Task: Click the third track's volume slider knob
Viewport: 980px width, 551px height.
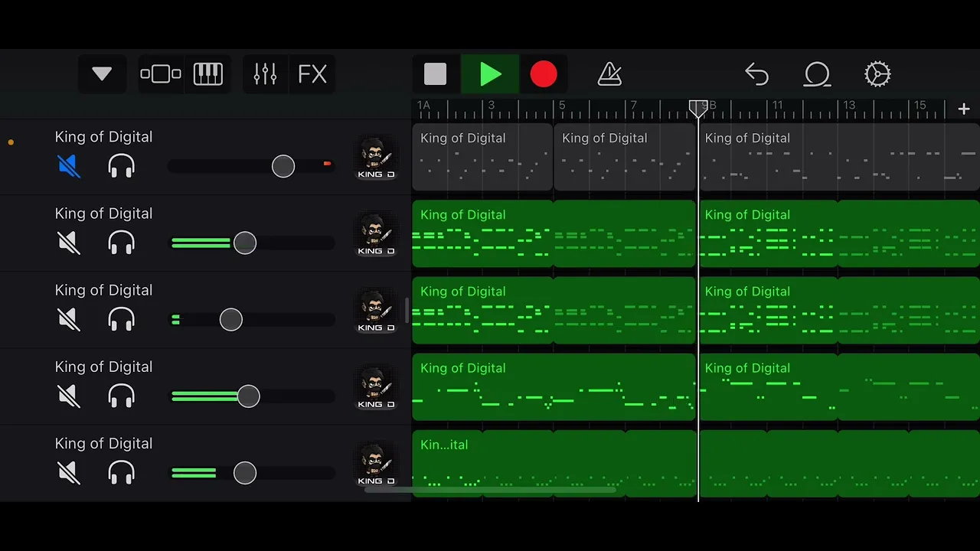Action: (x=231, y=319)
